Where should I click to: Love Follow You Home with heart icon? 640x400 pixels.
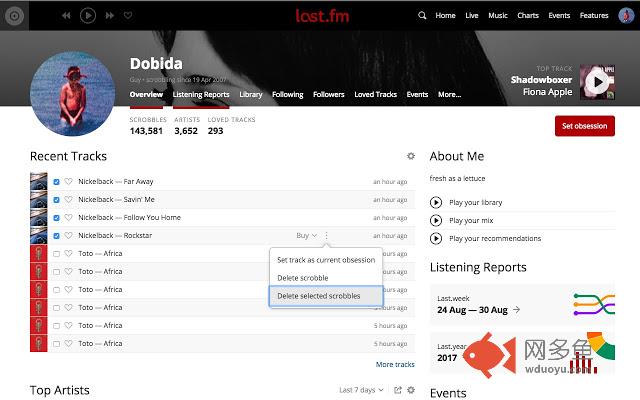point(69,217)
